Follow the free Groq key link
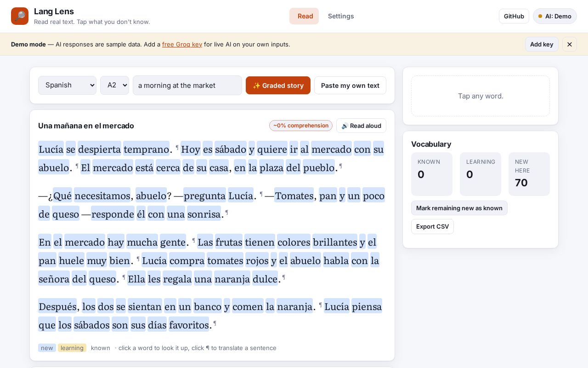588x368 pixels. tap(182, 44)
